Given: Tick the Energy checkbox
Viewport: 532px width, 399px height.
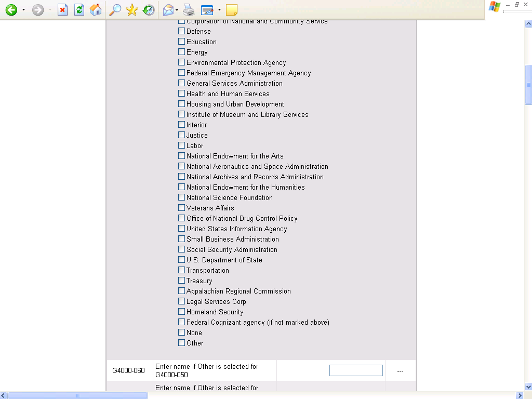Looking at the screenshot, I should (x=181, y=52).
